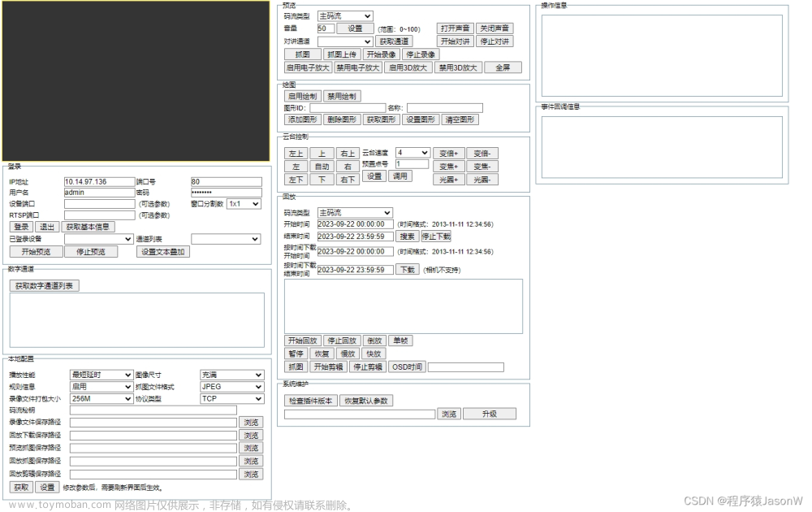This screenshot has width=812, height=512.
Task: Click 变倍+ zoom in button
Action: click(448, 154)
